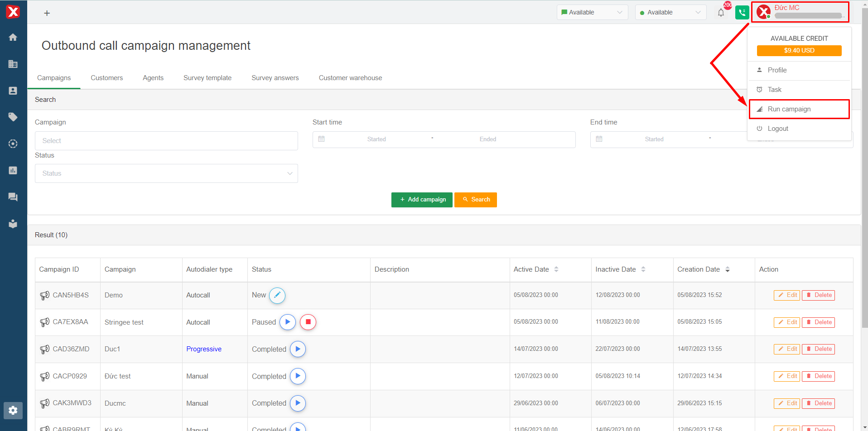Edit status of Demo campaign pencil icon
The height and width of the screenshot is (431, 868).
[x=277, y=295]
